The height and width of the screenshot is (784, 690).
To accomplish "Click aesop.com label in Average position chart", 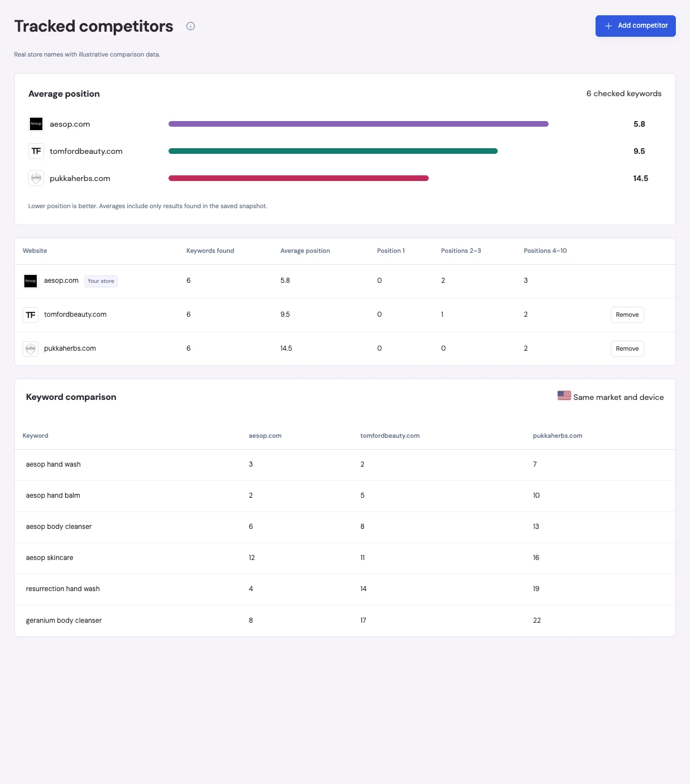I will tap(70, 124).
